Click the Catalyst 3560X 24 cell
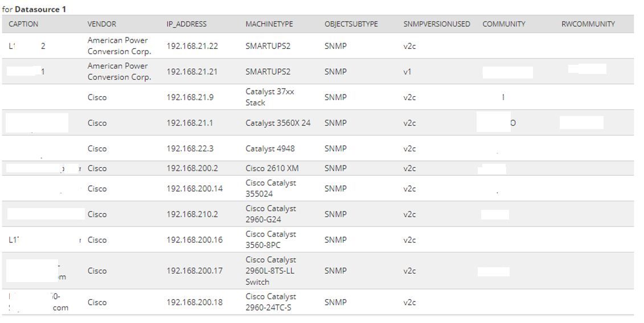The width and height of the screenshot is (644, 323). click(x=278, y=123)
